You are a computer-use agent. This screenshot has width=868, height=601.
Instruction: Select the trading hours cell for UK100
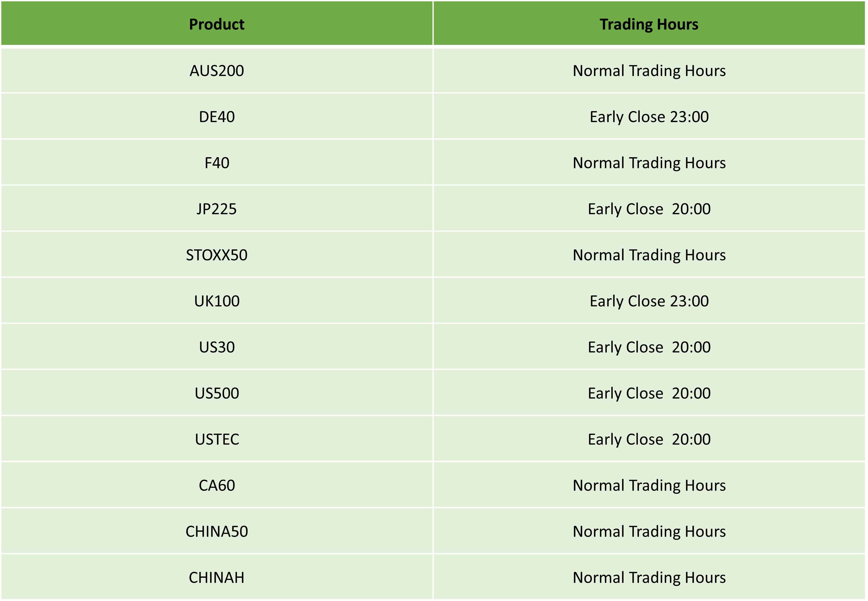649,301
